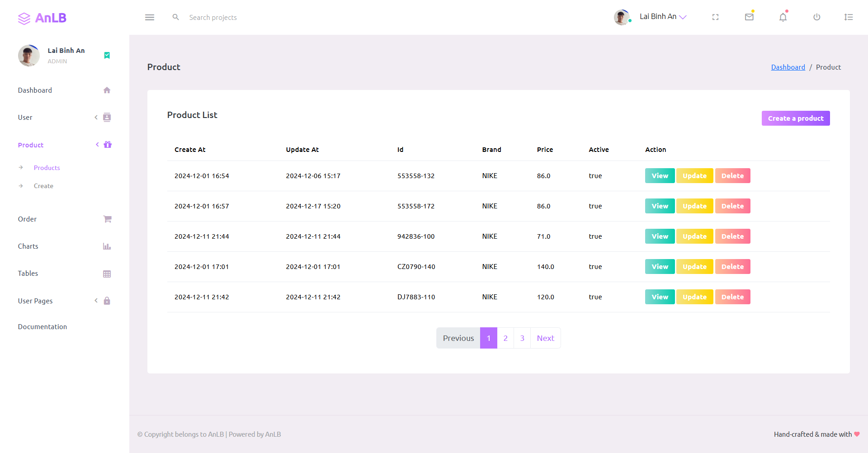The width and height of the screenshot is (868, 453).
Task: Click the Charts bar icon
Action: (x=107, y=246)
